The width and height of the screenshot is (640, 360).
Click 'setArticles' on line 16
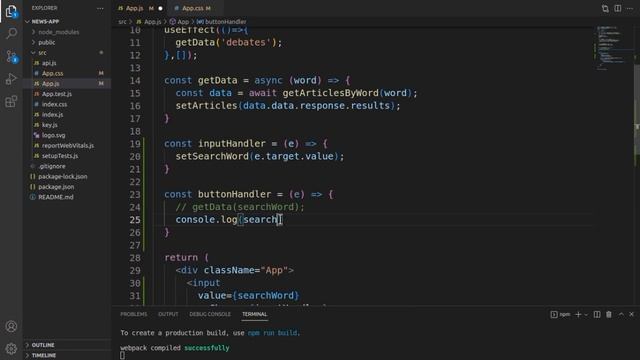pos(207,106)
